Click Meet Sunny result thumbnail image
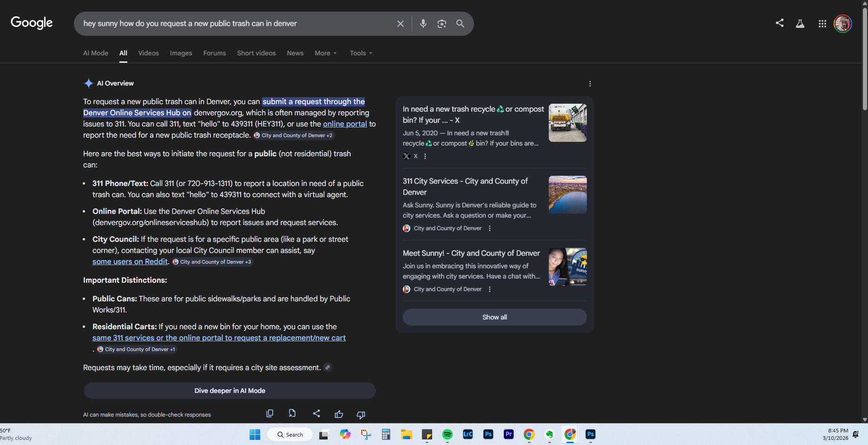868x445 pixels. (x=567, y=267)
